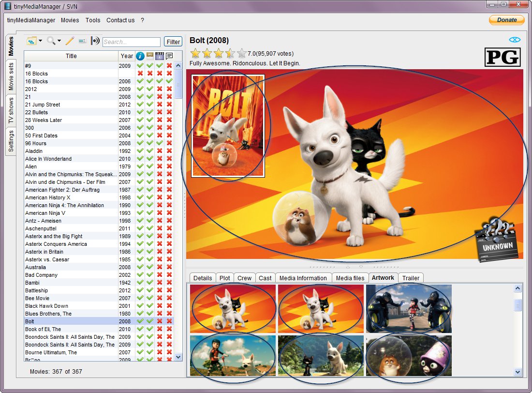
Task: Sort the list by the Year column header
Action: [127, 56]
